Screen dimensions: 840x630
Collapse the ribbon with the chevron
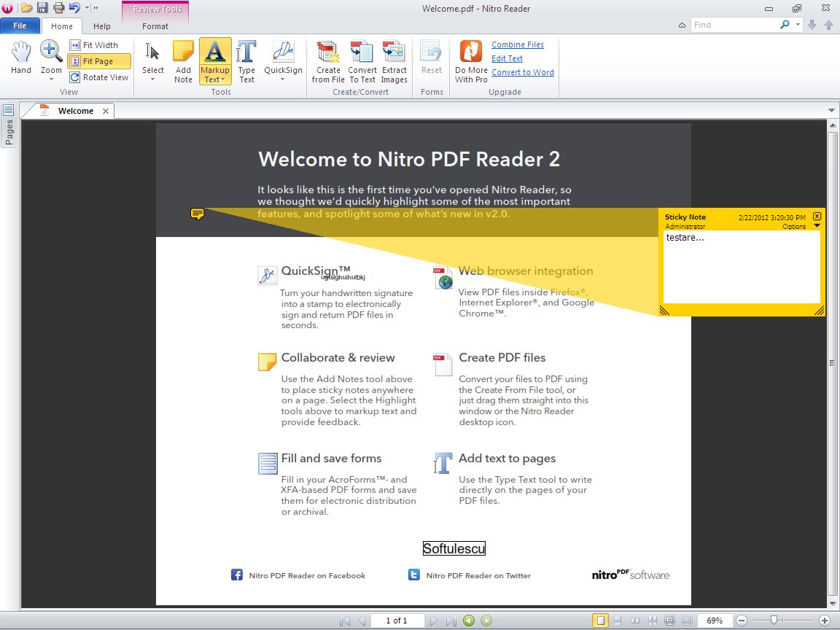pos(682,26)
